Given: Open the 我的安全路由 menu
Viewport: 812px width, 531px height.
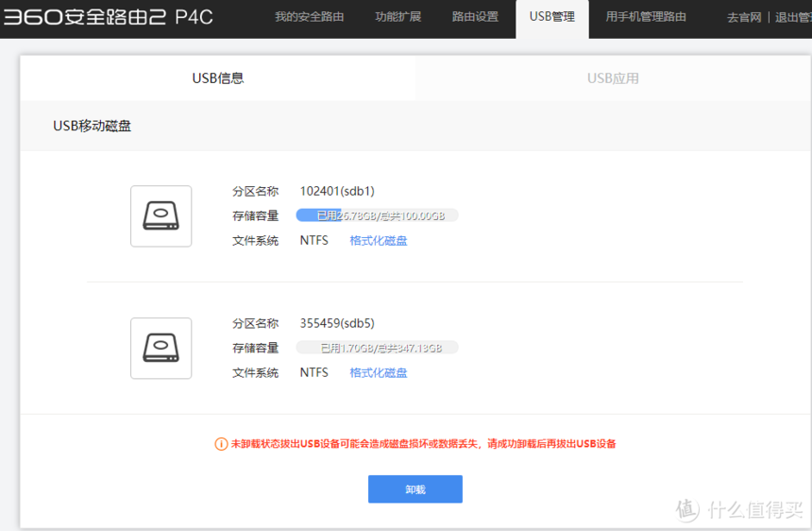Looking at the screenshot, I should point(309,17).
